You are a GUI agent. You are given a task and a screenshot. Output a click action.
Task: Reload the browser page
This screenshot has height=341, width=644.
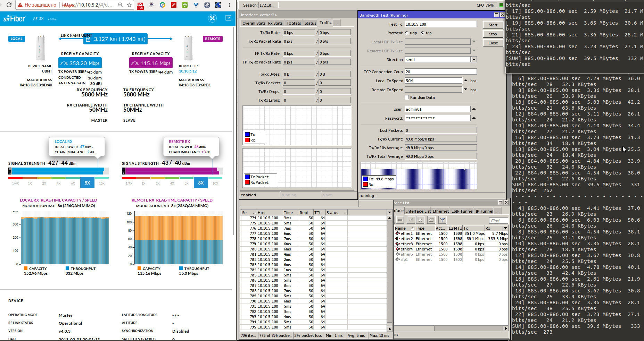(x=9, y=5)
